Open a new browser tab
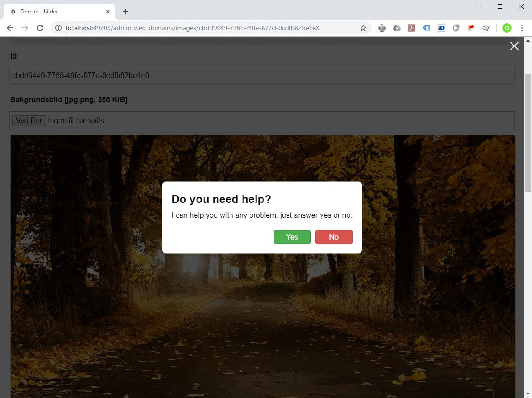Image resolution: width=532 pixels, height=398 pixels. [125, 12]
